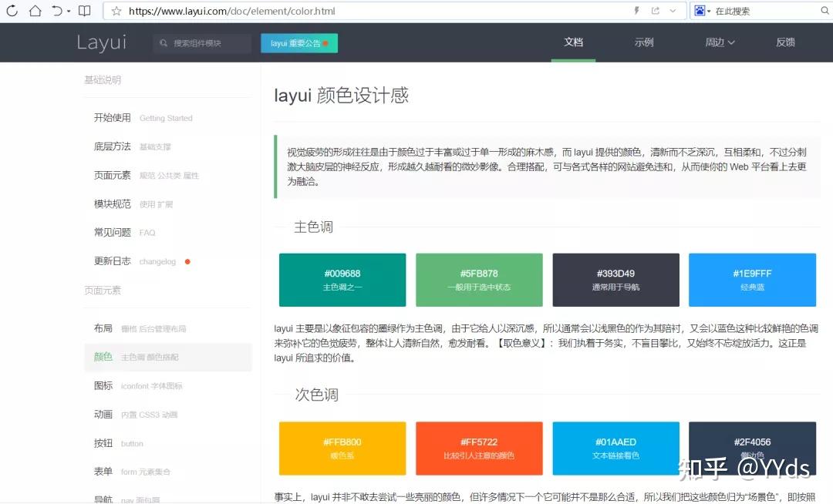The image size is (833, 504).
Task: Click the share icon next to address bar
Action: (x=656, y=11)
